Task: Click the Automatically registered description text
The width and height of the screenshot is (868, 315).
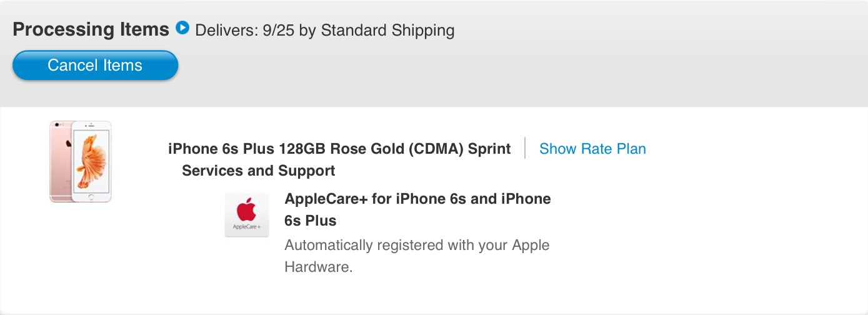Action: tap(417, 256)
